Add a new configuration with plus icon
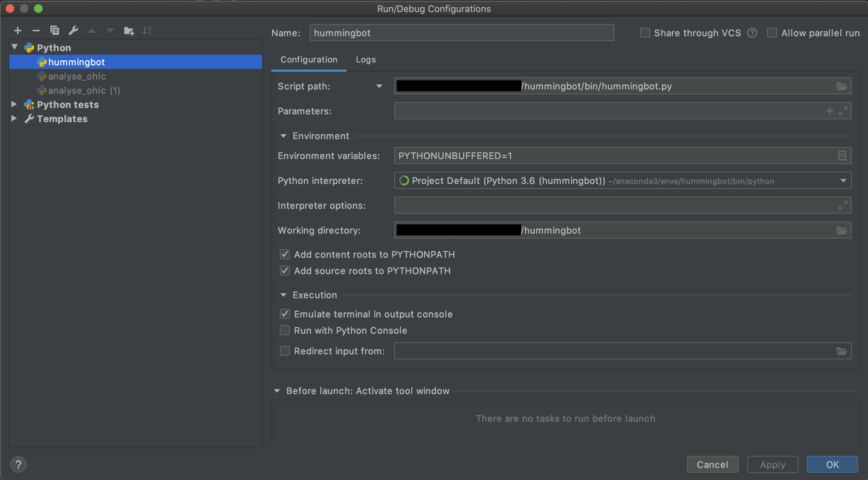The image size is (868, 480). 18,31
